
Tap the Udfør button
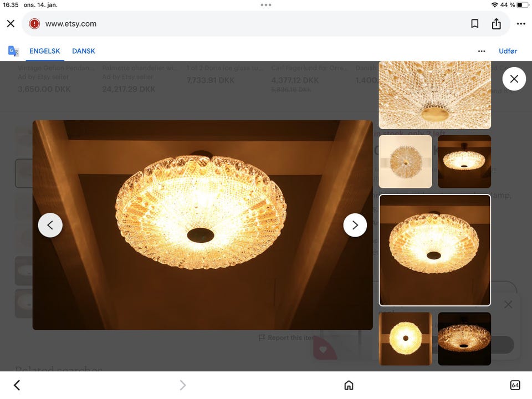508,51
